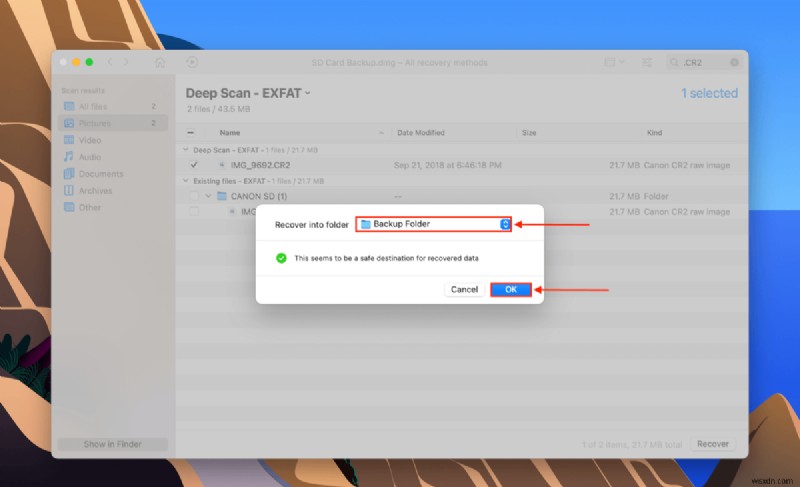Select Pictures category in sidebar
800x487 pixels.
tap(113, 123)
